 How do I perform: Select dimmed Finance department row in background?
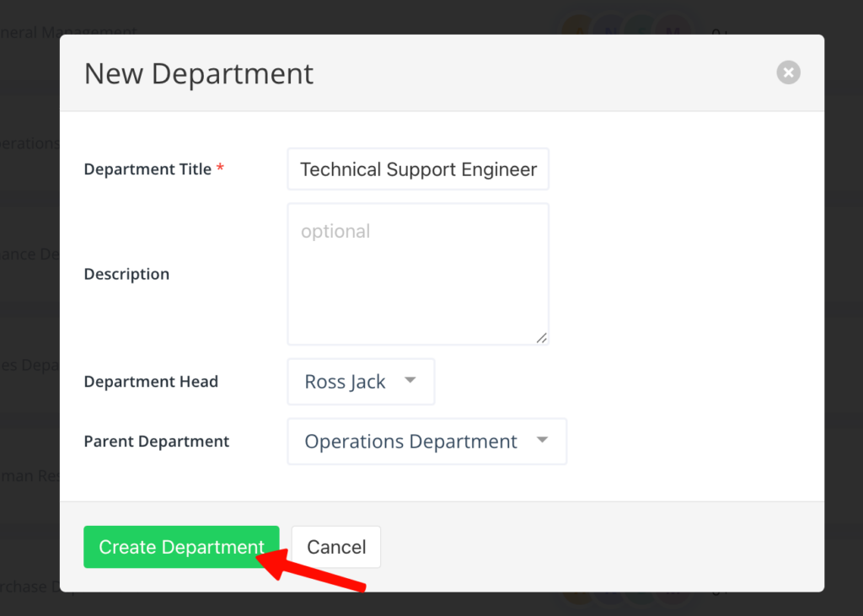(29, 254)
